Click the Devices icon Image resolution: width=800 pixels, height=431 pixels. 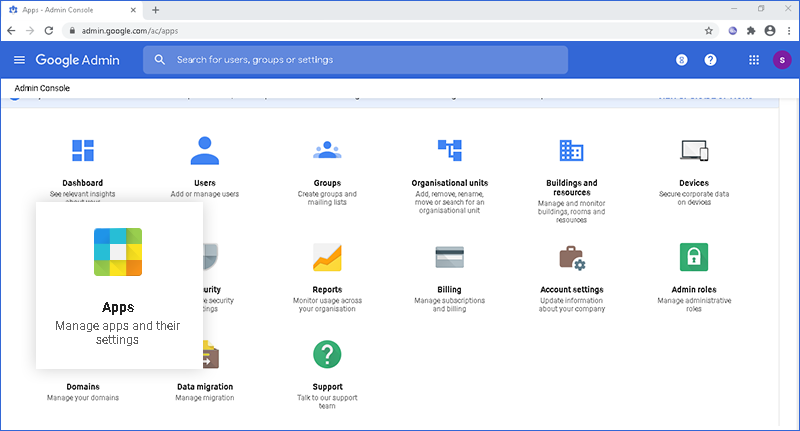pos(693,150)
